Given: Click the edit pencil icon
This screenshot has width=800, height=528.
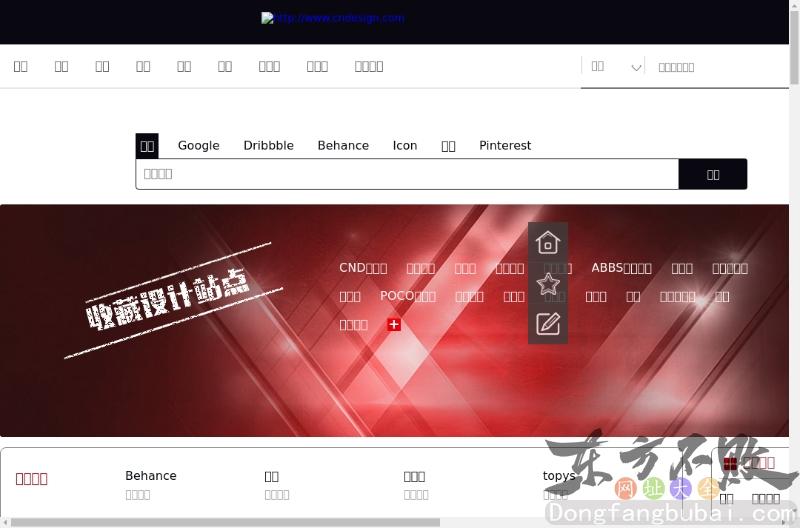Looking at the screenshot, I should pos(547,324).
